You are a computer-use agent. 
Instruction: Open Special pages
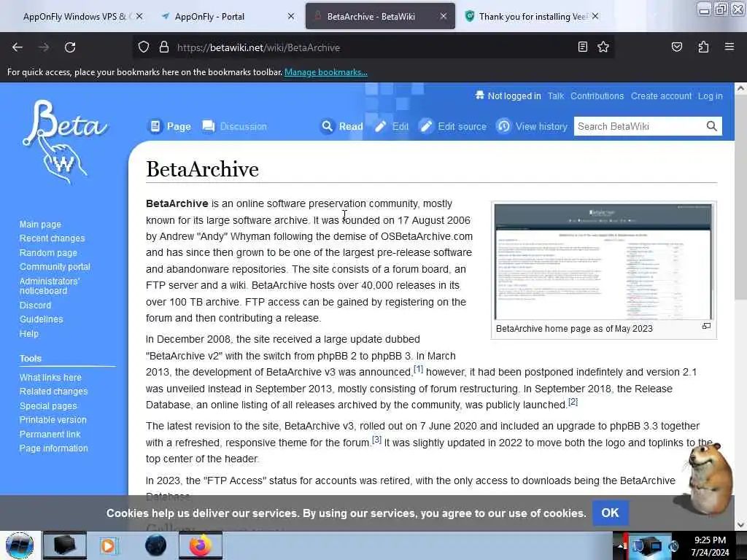tap(48, 405)
